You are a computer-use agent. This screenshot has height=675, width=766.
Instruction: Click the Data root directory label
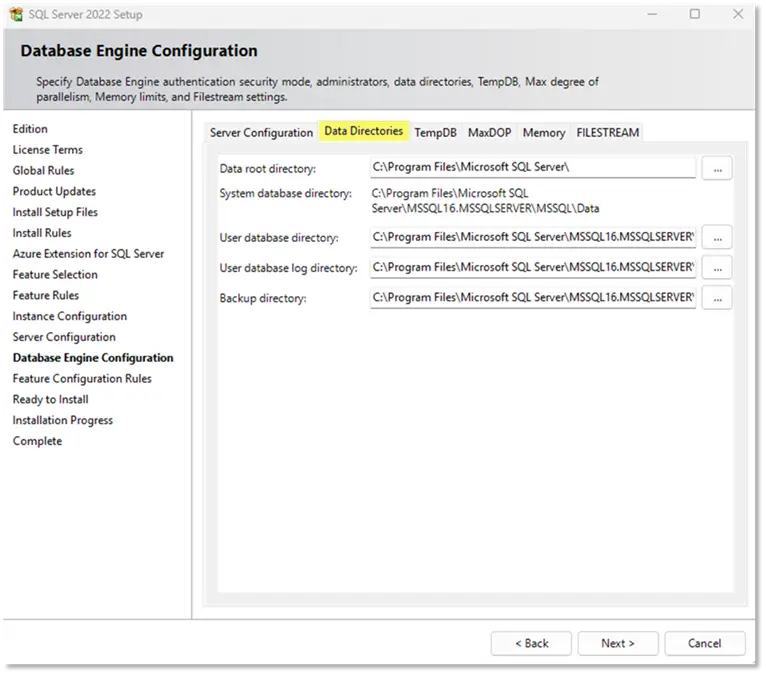(x=268, y=169)
